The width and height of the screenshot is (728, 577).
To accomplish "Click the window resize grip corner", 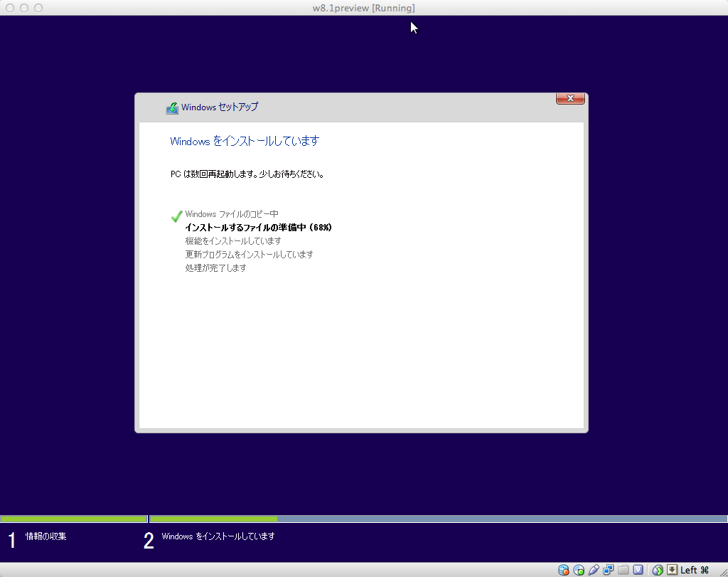I will coord(723,572).
